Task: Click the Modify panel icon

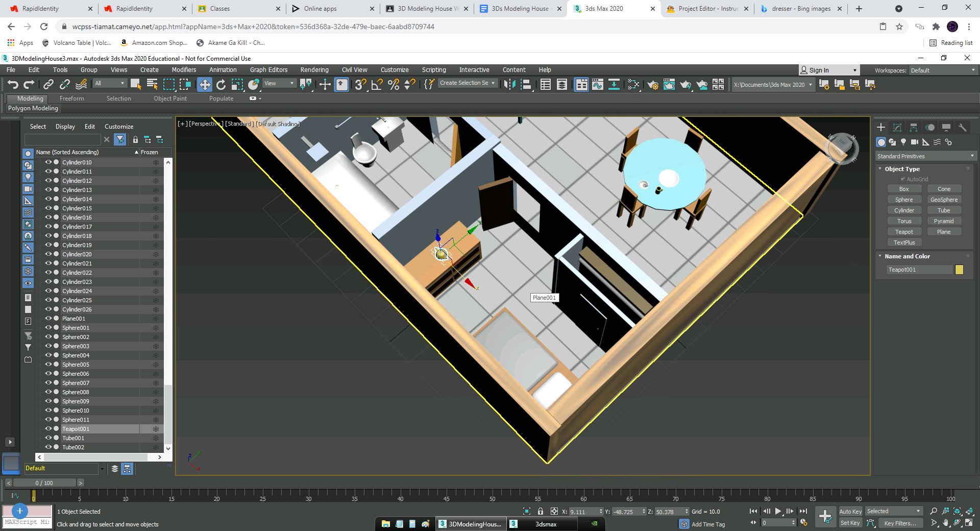Action: [x=897, y=127]
